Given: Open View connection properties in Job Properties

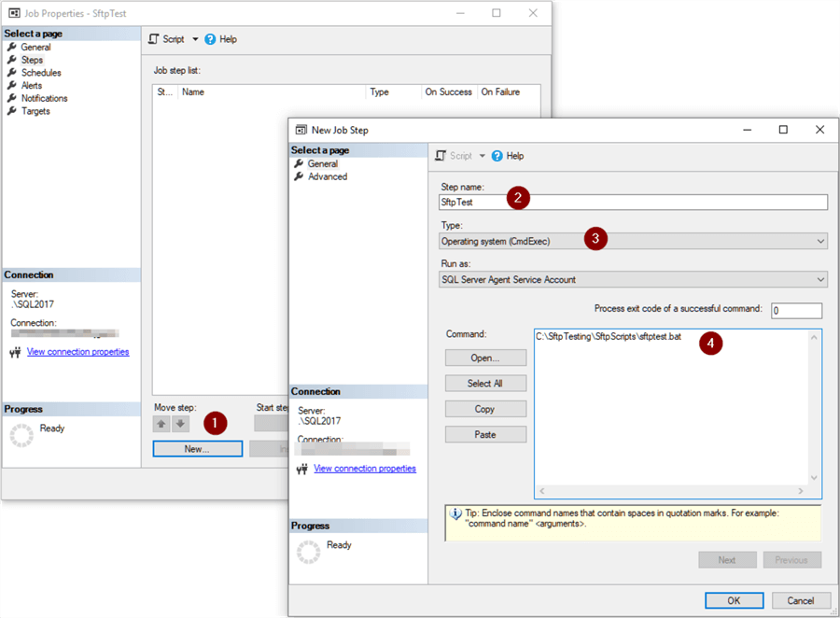Looking at the screenshot, I should coord(78,352).
